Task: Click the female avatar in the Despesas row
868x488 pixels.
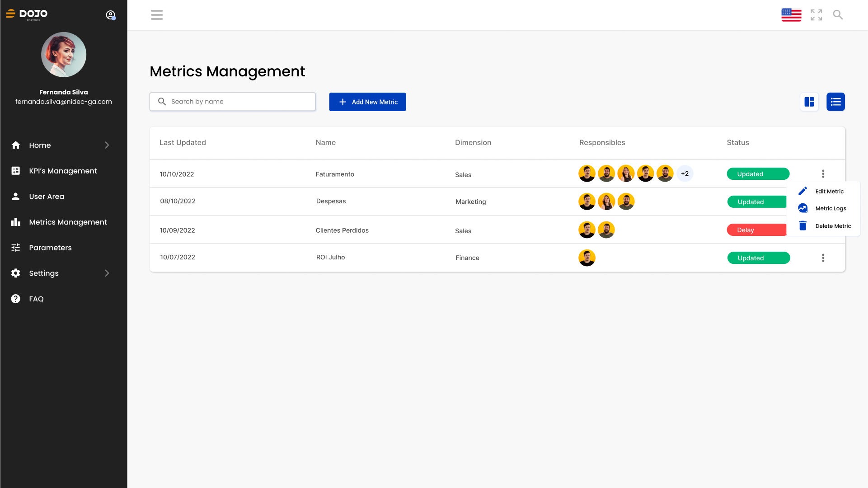Action: [606, 202]
